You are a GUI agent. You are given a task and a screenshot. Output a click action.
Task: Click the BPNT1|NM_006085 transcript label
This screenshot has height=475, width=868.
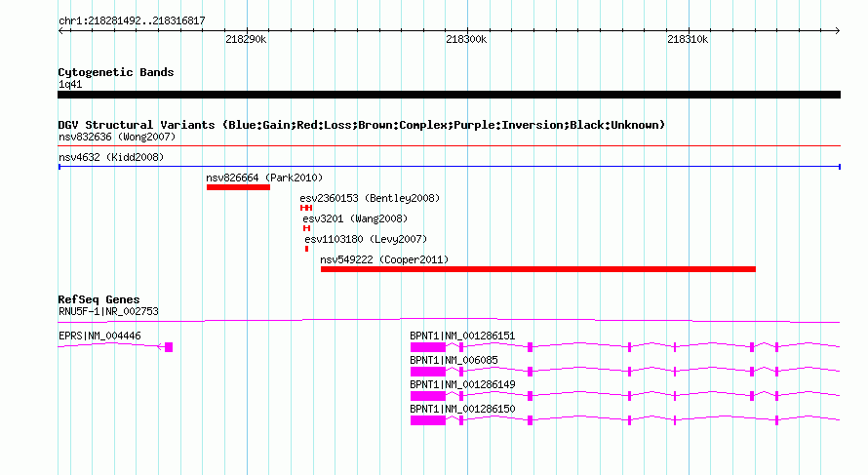pyautogui.click(x=454, y=361)
